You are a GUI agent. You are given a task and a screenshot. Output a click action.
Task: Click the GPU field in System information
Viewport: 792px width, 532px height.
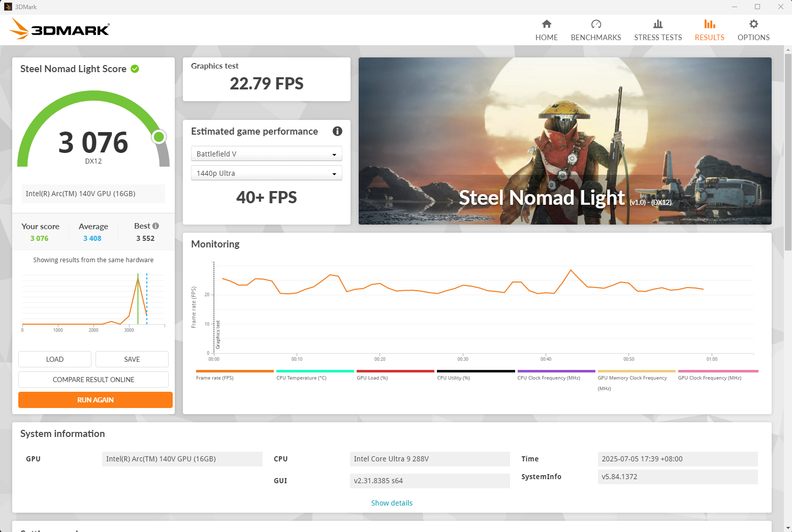click(182, 459)
